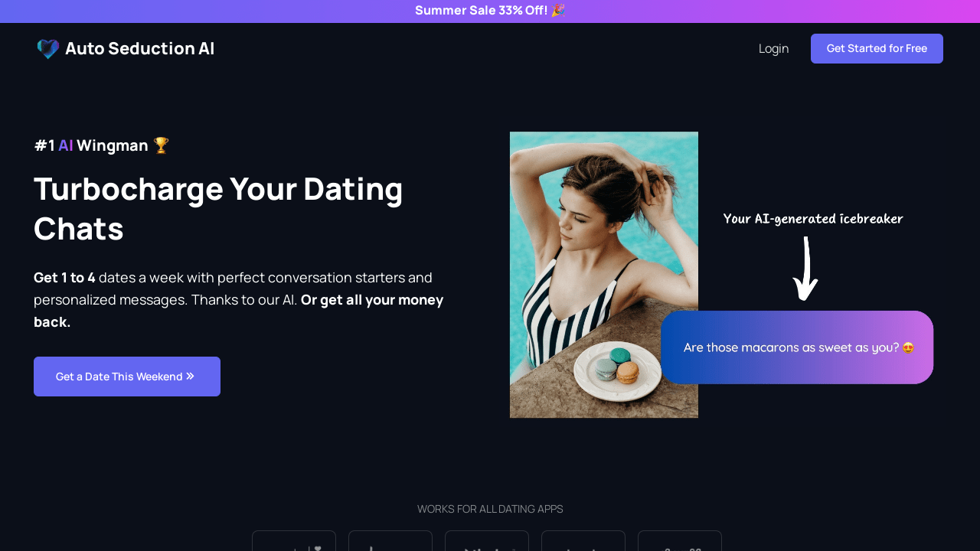Click Your AI-generated icebreaker caption
The width and height of the screenshot is (980, 551).
pos(813,219)
